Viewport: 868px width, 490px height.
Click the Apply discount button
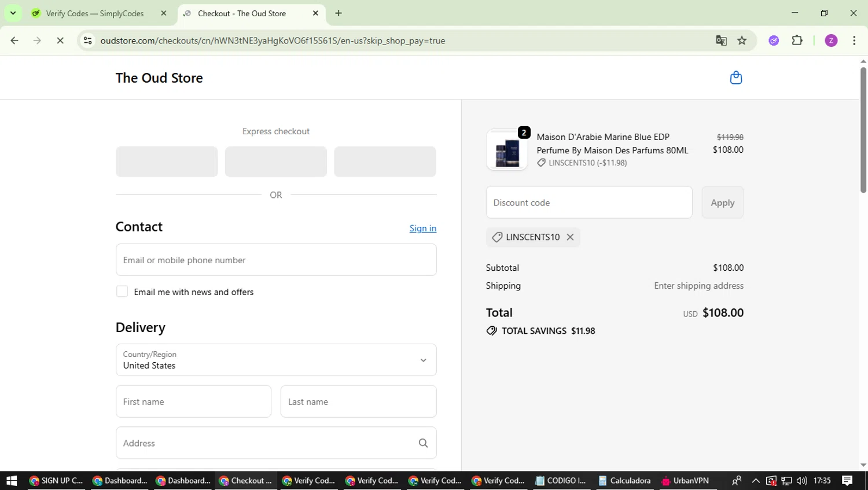click(722, 202)
